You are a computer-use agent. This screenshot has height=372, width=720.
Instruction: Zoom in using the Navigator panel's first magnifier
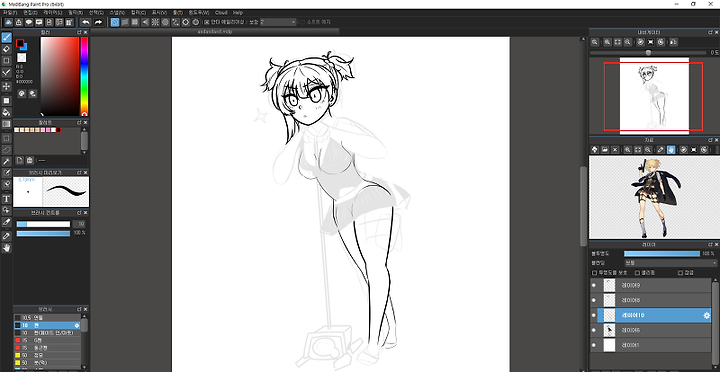(595, 42)
